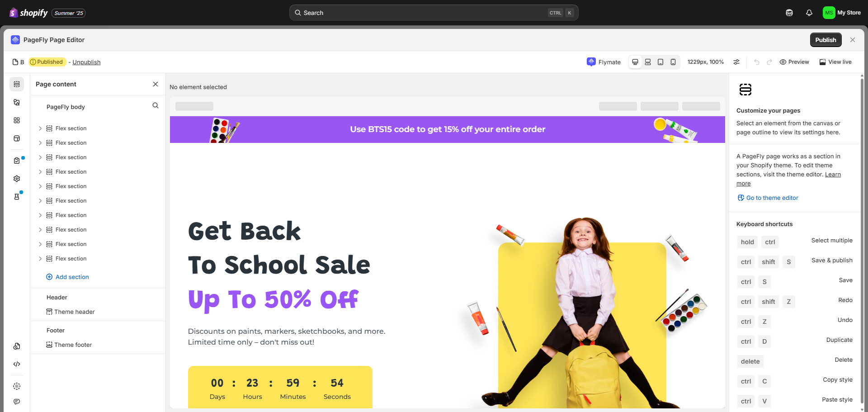Click the Publish button

coord(826,40)
